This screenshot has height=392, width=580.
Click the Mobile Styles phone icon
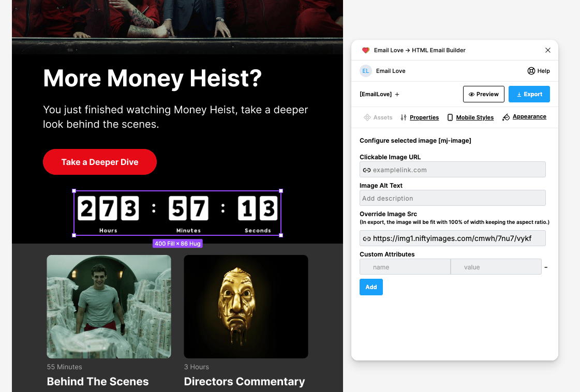coord(450,117)
